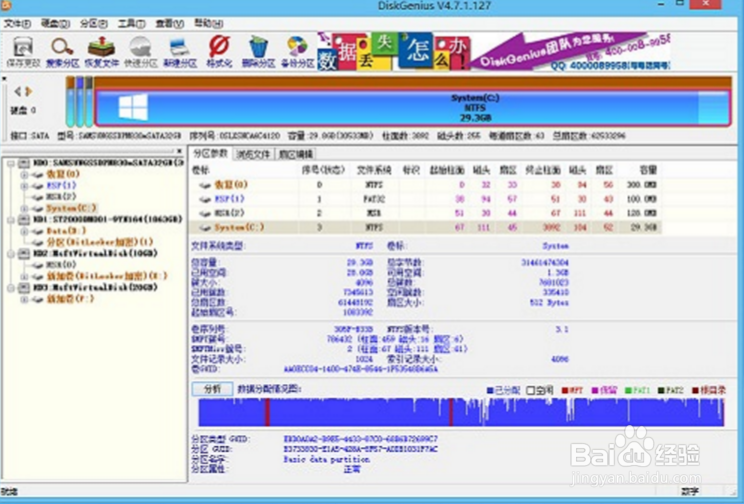Open the 查看(V) menu
Viewport: 744px width, 504px height.
(x=170, y=23)
